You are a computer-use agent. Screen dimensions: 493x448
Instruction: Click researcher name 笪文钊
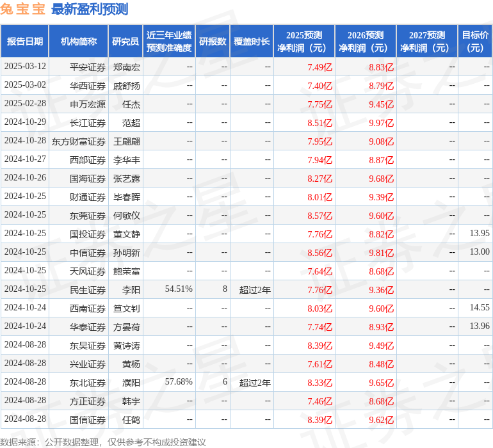[x=126, y=308]
